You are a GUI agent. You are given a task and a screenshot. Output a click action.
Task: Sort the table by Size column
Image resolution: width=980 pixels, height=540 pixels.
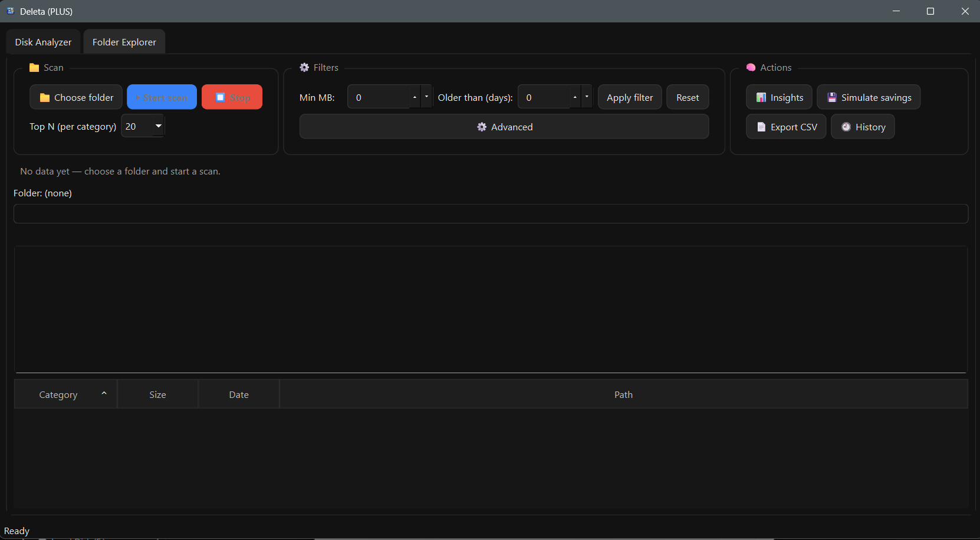point(157,394)
